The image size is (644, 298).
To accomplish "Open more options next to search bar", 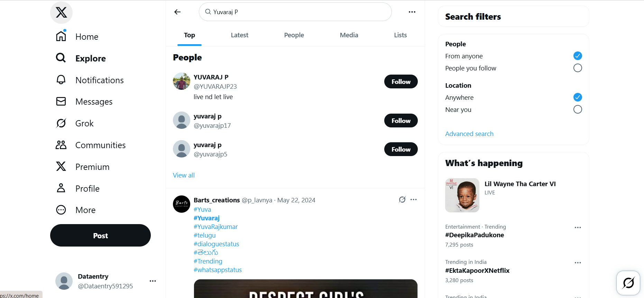I will coord(412,12).
